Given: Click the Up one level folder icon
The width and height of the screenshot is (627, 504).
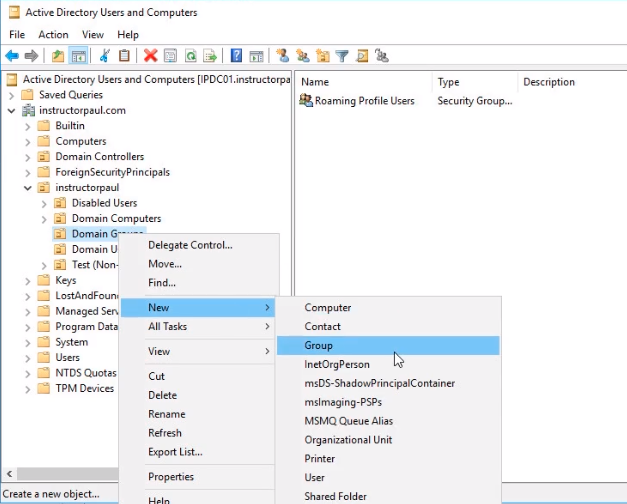Looking at the screenshot, I should point(59,56).
